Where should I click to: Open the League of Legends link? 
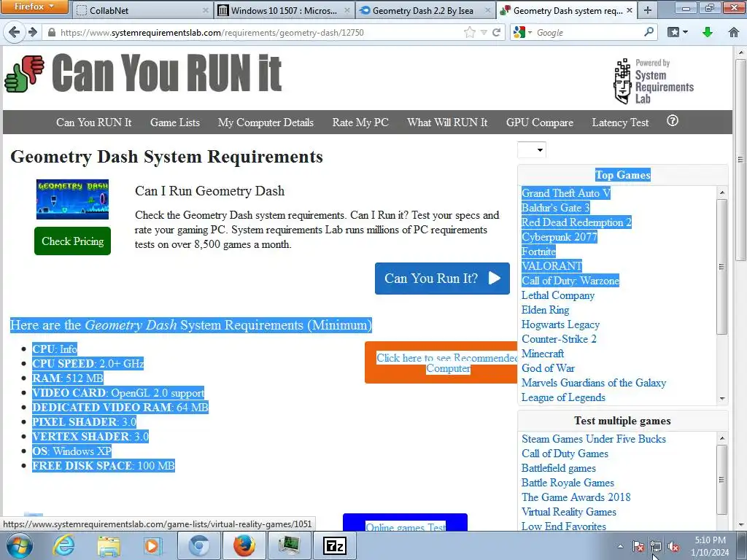tap(563, 397)
